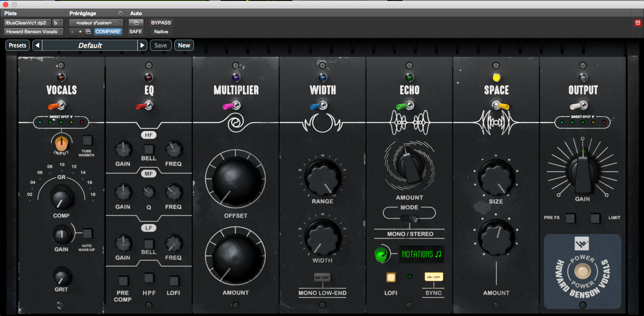Click the right arrow beside the Default preset name
The image size is (644, 316).
142,45
